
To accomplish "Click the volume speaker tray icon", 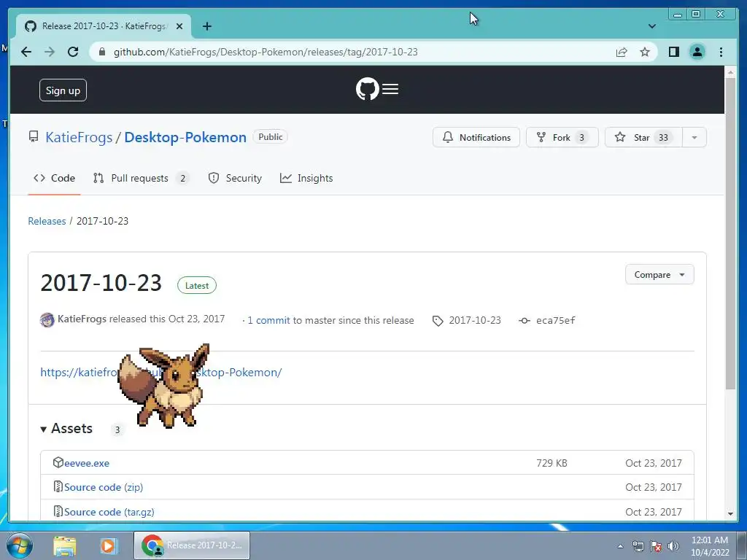I will coord(673,546).
